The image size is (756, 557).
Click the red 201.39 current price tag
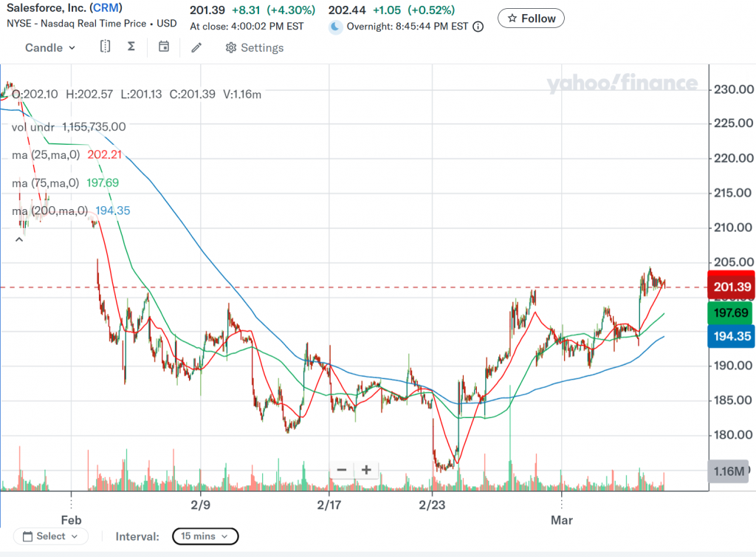click(730, 287)
